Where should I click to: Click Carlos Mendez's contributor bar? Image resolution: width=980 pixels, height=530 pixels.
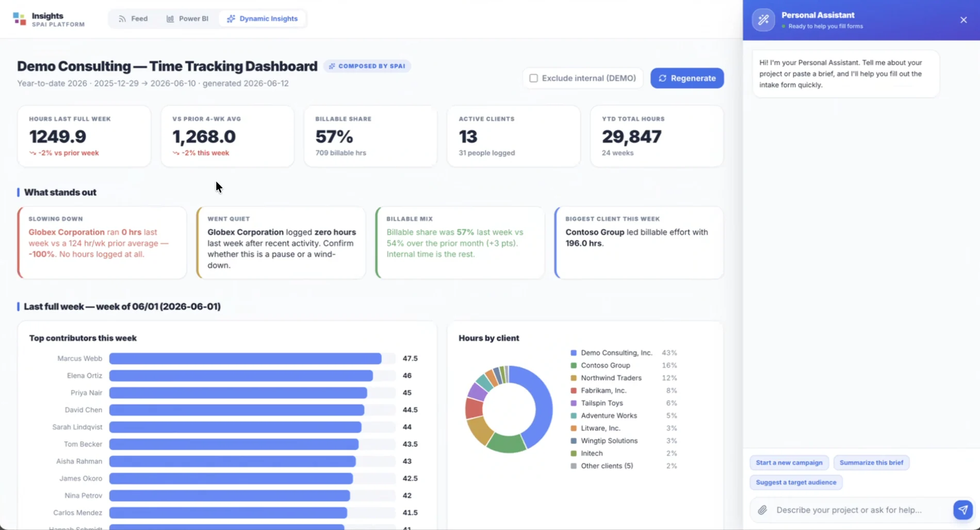click(x=228, y=512)
